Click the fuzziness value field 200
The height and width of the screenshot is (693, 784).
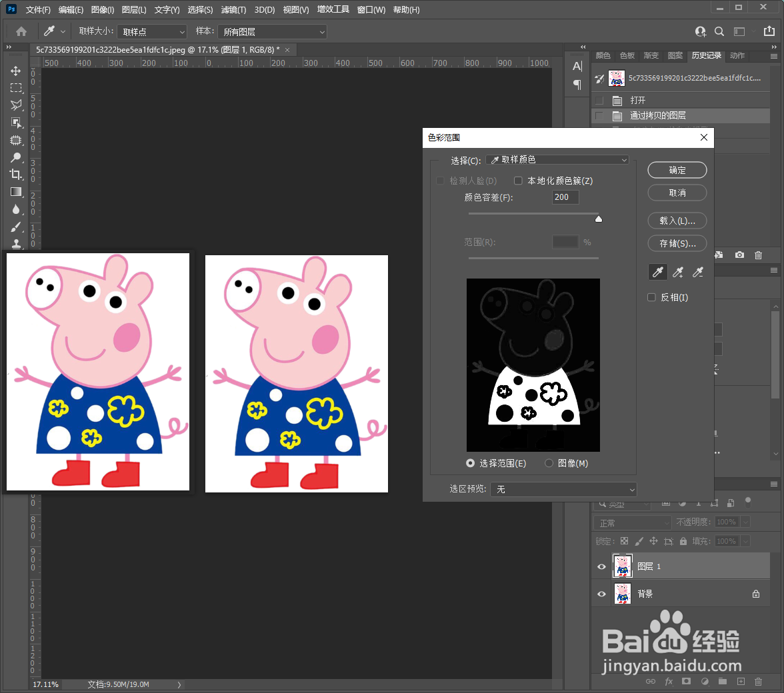(x=565, y=197)
